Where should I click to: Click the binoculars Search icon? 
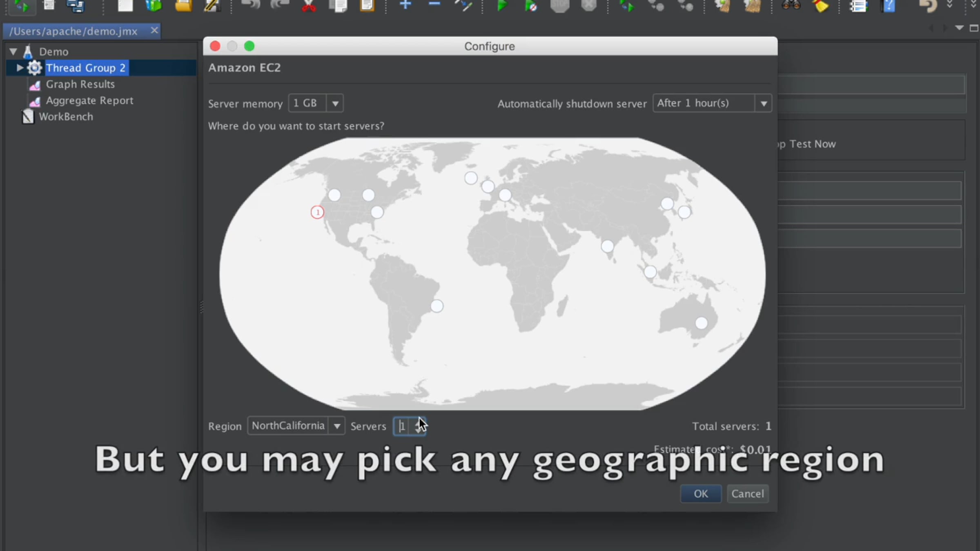(x=791, y=5)
